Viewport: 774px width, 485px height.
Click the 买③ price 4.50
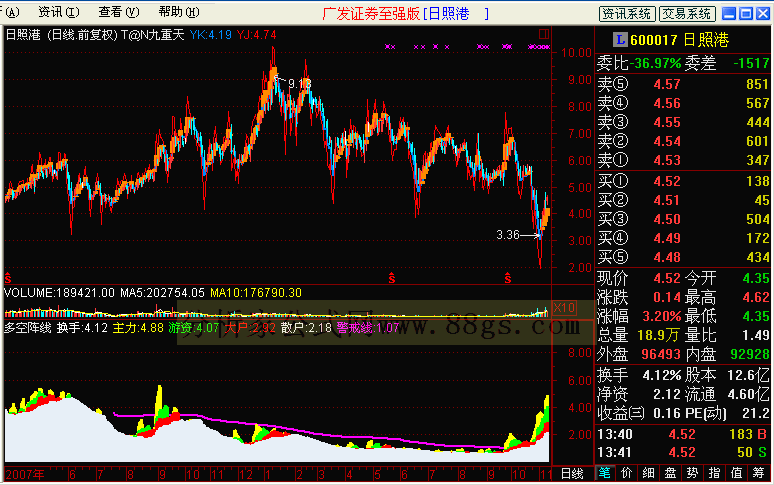click(x=667, y=219)
